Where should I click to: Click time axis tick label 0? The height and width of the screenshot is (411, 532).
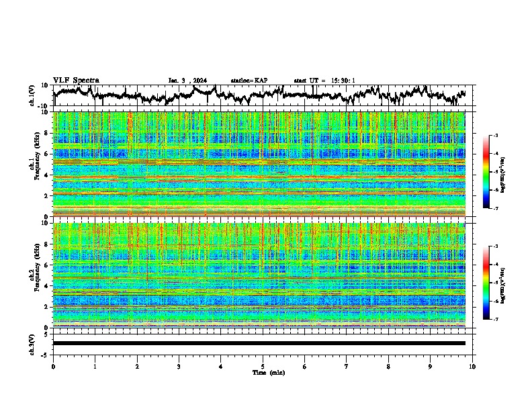point(53,367)
